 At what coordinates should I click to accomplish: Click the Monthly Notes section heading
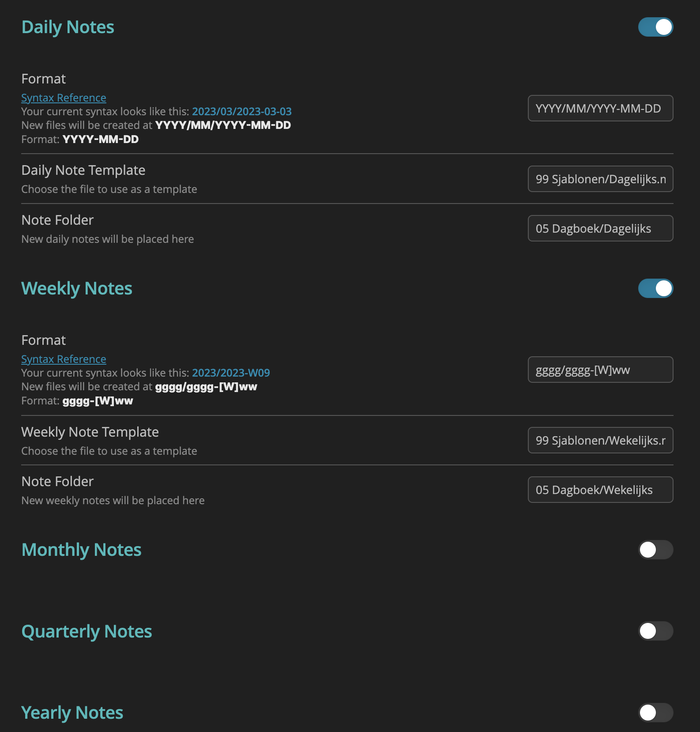pyautogui.click(x=81, y=550)
